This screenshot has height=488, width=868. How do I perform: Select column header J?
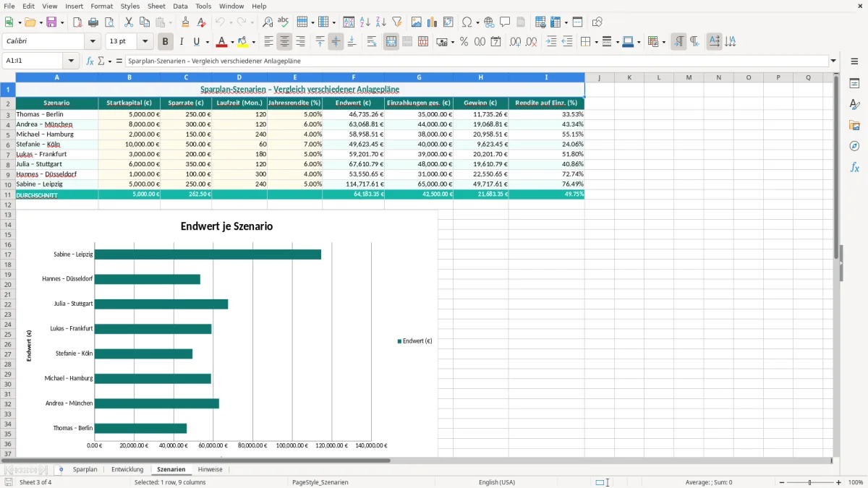pos(600,77)
